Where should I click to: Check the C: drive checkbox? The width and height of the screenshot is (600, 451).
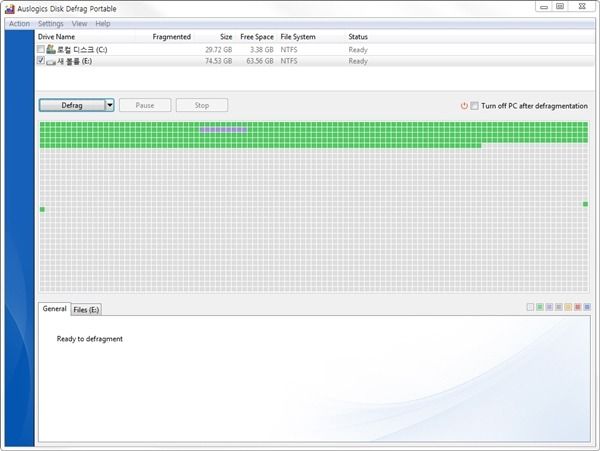click(41, 49)
